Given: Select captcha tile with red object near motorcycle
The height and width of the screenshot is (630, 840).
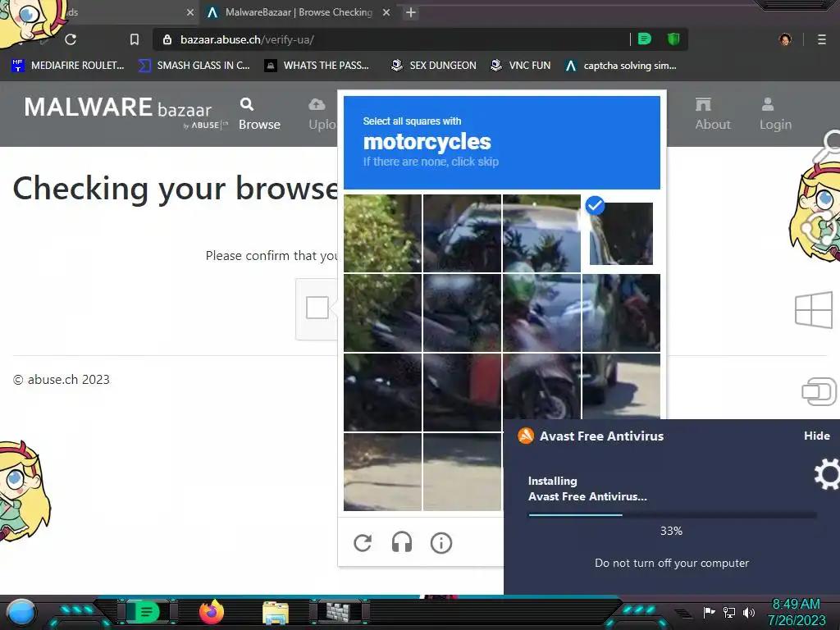Looking at the screenshot, I should 463,392.
